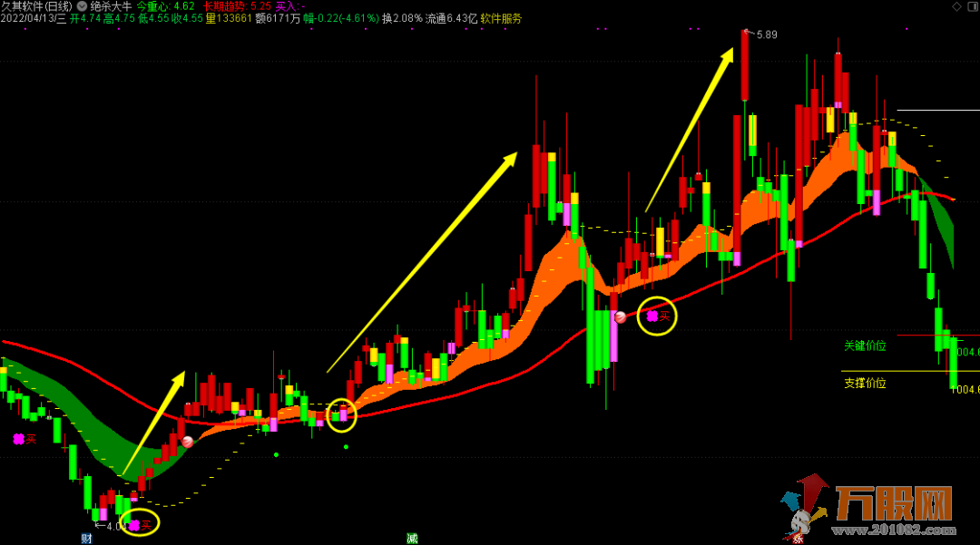Click the restore window icon at top right
Screen dimensions: 980x545
[x=971, y=6]
